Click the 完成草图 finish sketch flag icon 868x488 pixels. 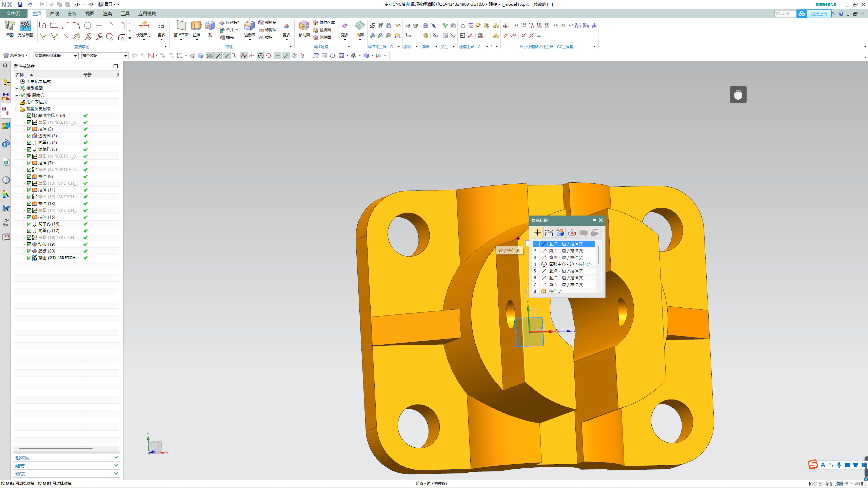(25, 28)
